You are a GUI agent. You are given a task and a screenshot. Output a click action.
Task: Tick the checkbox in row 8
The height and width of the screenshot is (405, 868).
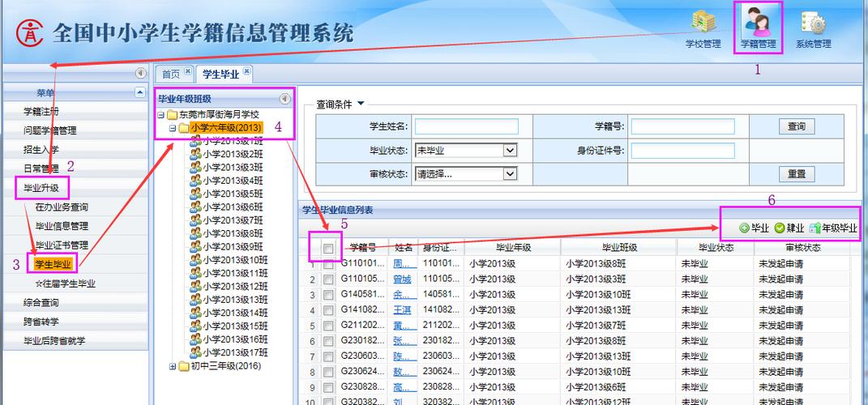pyautogui.click(x=328, y=373)
